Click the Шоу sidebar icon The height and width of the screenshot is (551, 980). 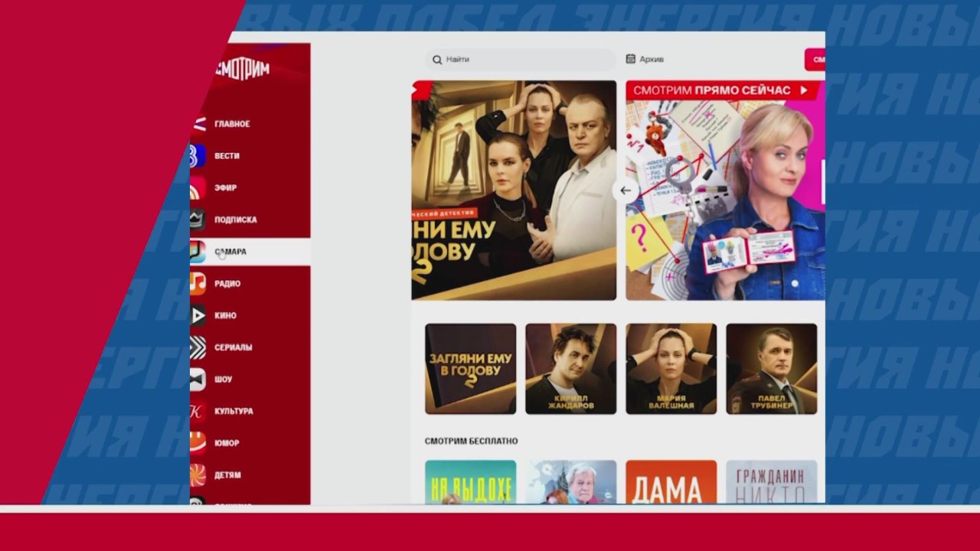198,380
